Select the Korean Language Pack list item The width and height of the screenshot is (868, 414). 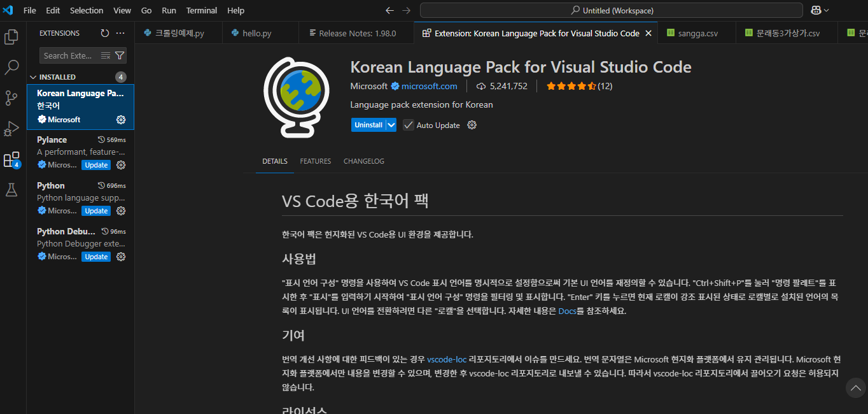pos(80,106)
